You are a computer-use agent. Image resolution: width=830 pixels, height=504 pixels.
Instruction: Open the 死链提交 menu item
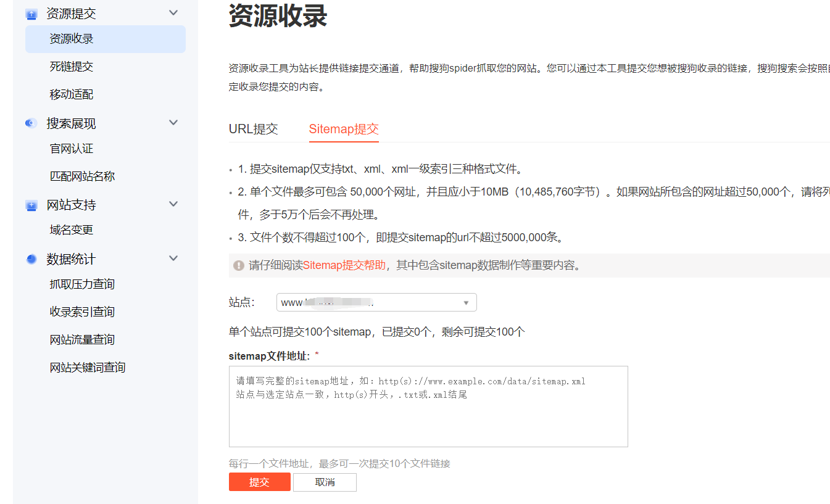pos(72,67)
